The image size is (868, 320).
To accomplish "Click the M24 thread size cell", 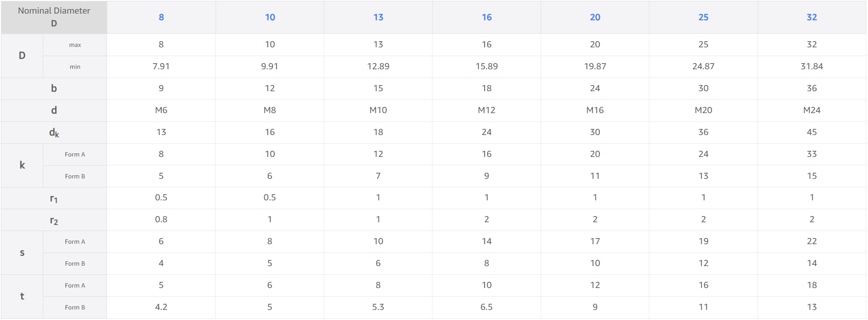I will [x=811, y=110].
